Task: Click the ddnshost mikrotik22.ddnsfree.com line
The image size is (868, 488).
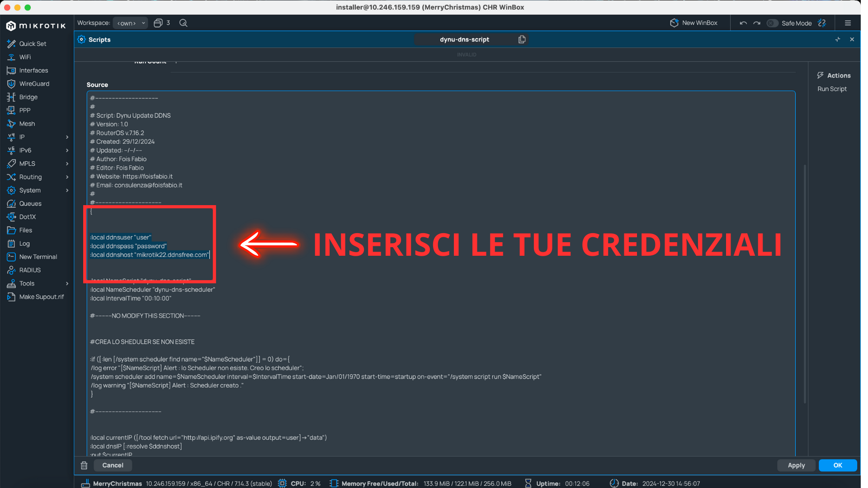Action: pyautogui.click(x=150, y=255)
